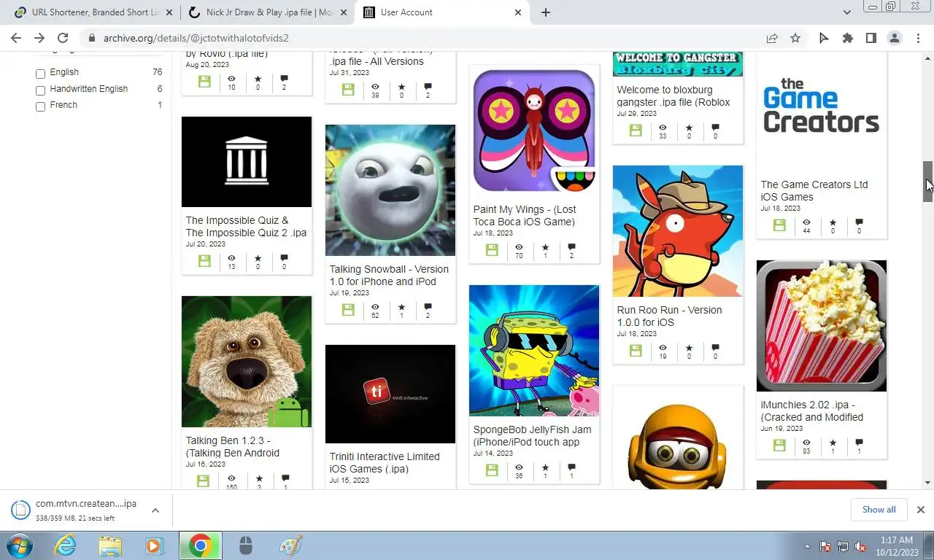934x560 pixels.
Task: Open The Impossible Quiz thumbnail
Action: 247,162
